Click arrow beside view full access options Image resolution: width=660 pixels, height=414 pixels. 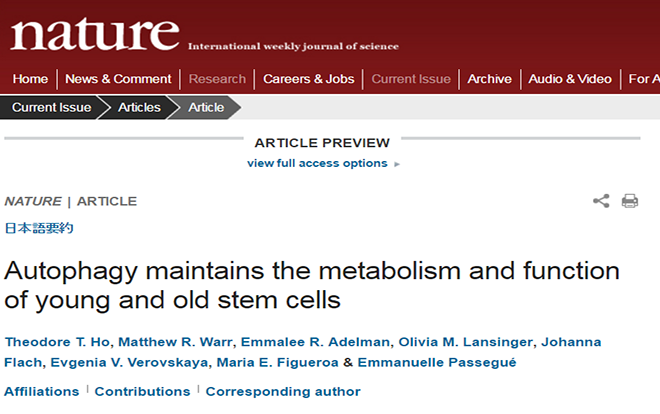(397, 164)
